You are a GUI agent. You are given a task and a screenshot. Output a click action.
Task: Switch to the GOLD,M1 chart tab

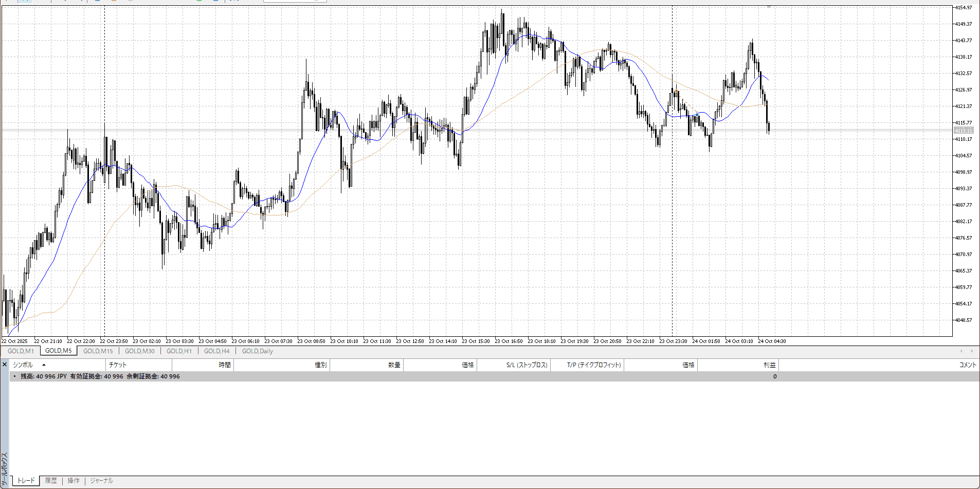21,351
